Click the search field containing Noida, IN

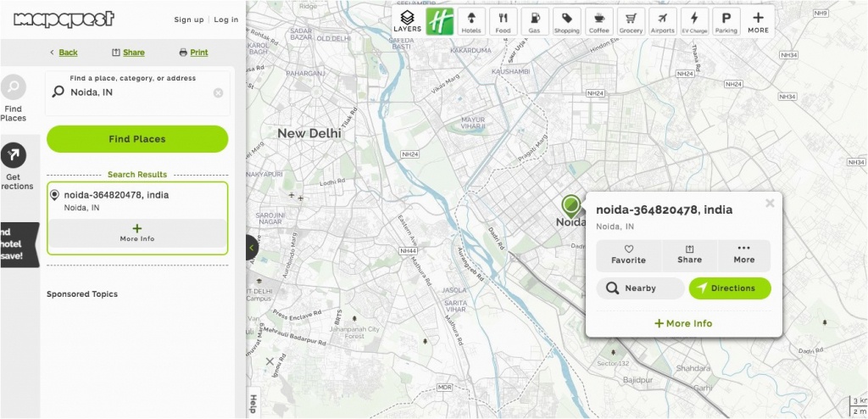point(136,92)
